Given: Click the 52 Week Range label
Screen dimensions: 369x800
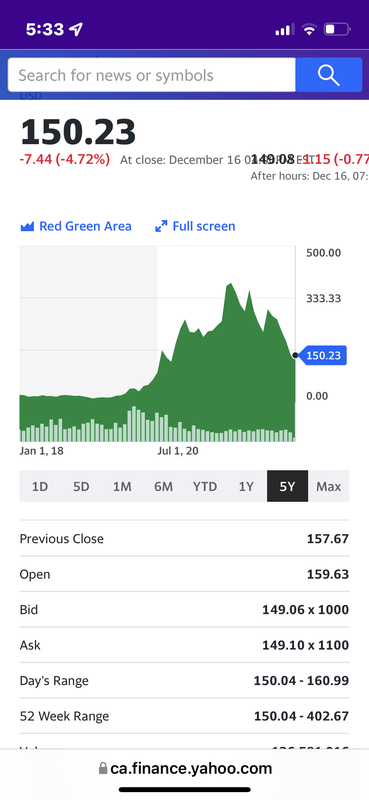Looking at the screenshot, I should tap(64, 716).
